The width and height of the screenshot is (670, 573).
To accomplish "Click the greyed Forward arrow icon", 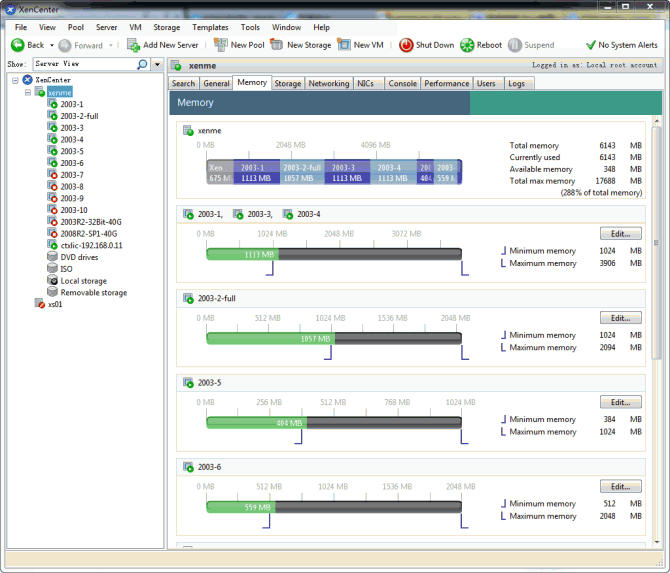I will point(65,45).
